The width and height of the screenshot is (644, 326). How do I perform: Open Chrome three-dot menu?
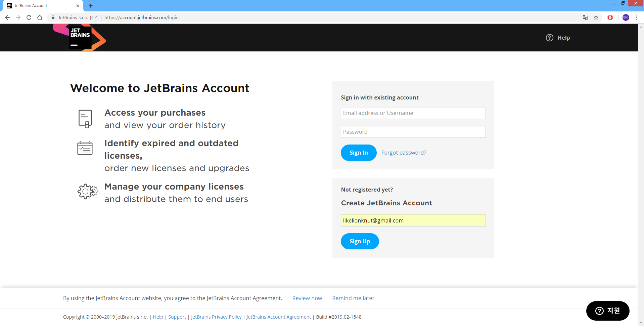point(637,17)
